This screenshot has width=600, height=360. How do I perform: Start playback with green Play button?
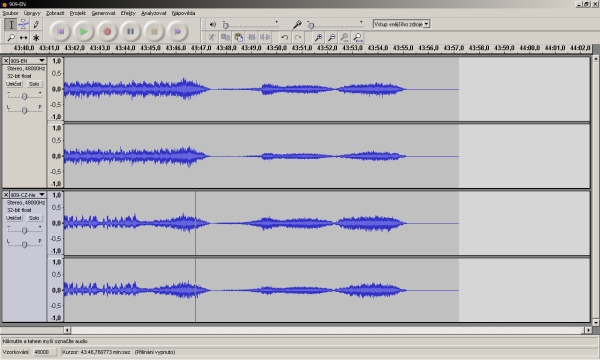(83, 31)
